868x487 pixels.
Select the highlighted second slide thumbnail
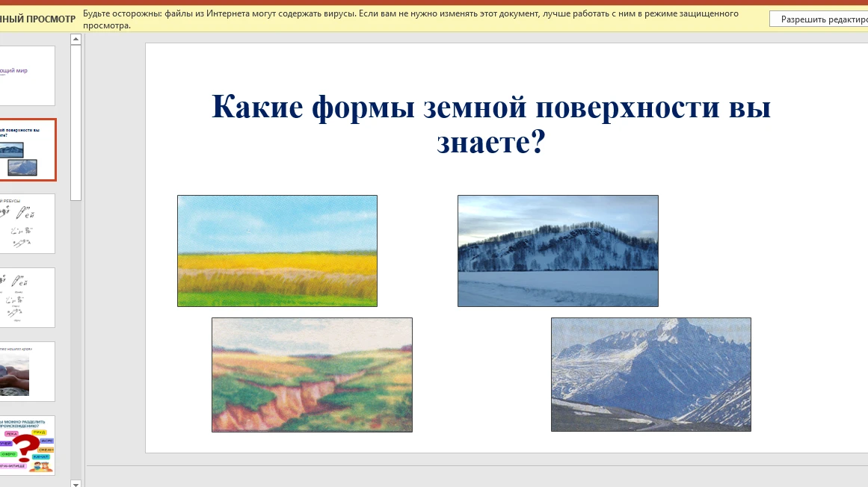click(27, 150)
